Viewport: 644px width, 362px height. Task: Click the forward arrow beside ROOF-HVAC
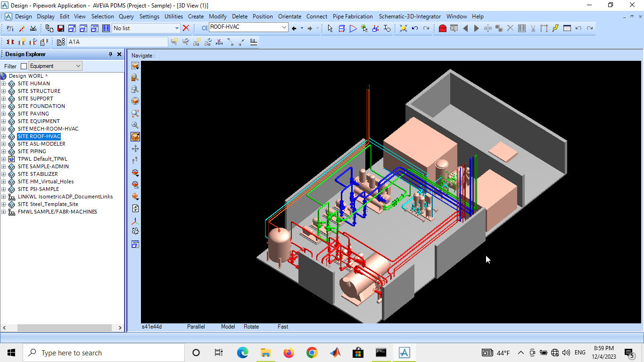[310, 28]
